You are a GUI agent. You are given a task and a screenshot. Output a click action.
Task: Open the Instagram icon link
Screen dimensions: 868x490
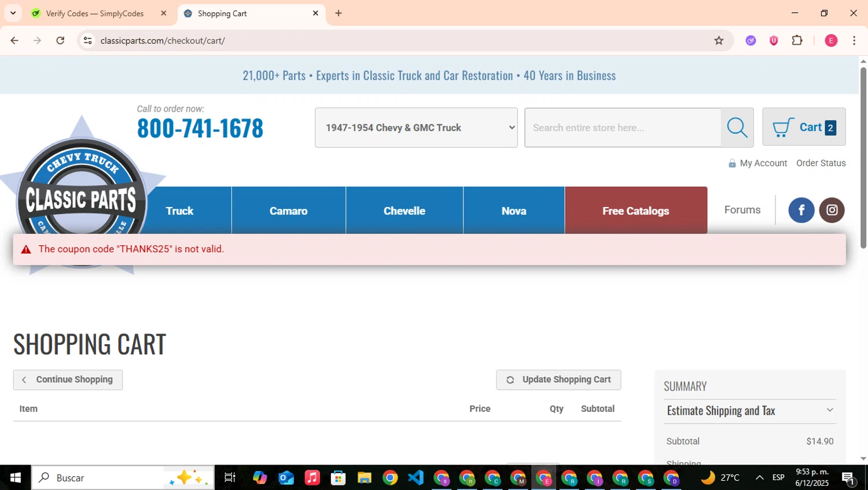tap(832, 210)
